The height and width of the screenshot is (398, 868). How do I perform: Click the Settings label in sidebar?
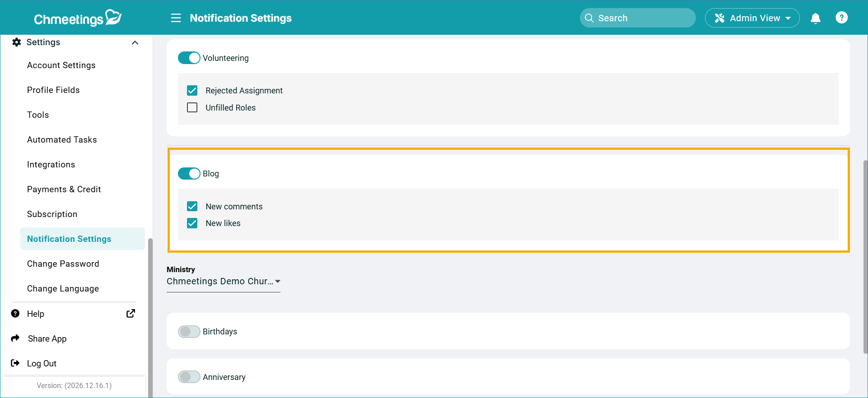click(x=43, y=42)
